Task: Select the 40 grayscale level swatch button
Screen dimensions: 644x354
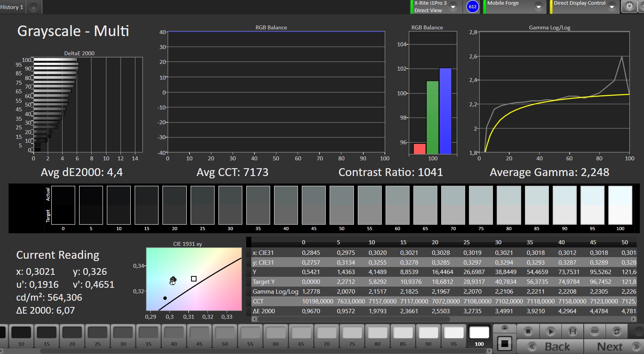Action: click(x=174, y=336)
